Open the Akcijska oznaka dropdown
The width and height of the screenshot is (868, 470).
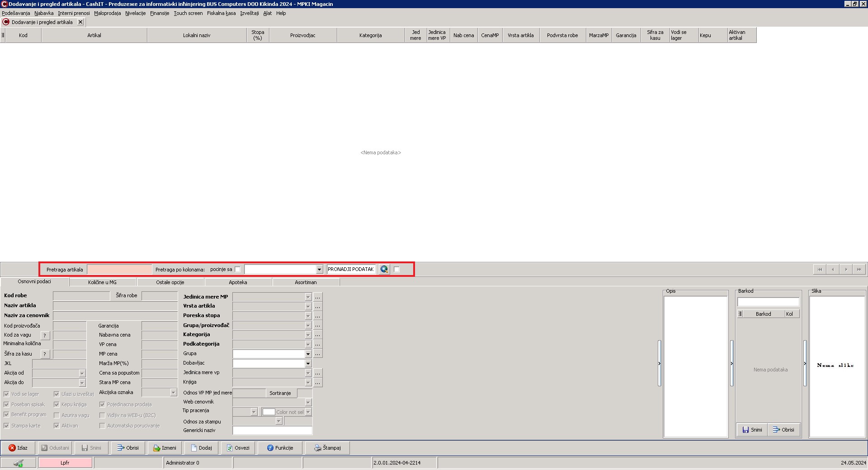pos(173,393)
